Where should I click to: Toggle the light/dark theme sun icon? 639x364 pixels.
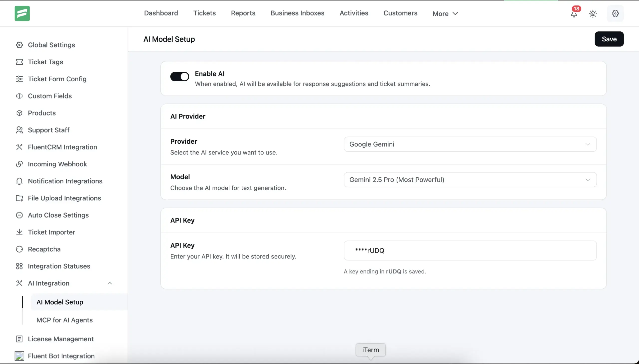[593, 13]
